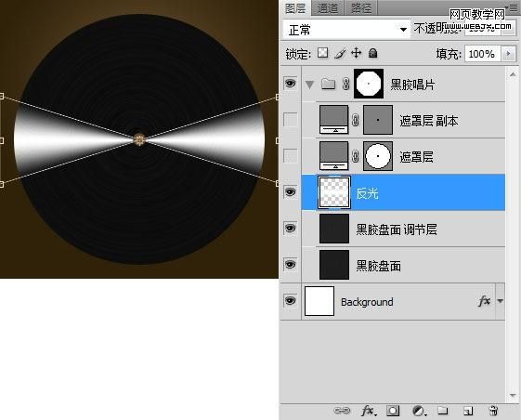The width and height of the screenshot is (521, 420).
Task: Click fill 100% input field
Action: (x=482, y=54)
